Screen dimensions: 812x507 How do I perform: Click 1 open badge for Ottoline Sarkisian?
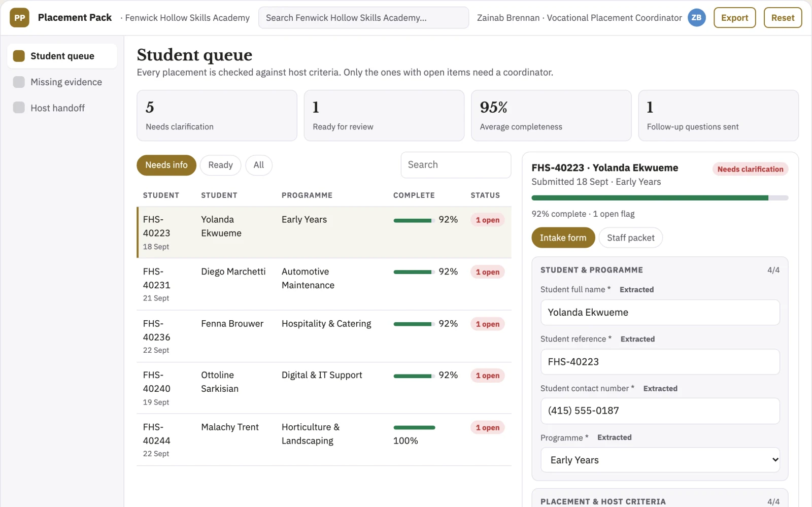pyautogui.click(x=487, y=376)
